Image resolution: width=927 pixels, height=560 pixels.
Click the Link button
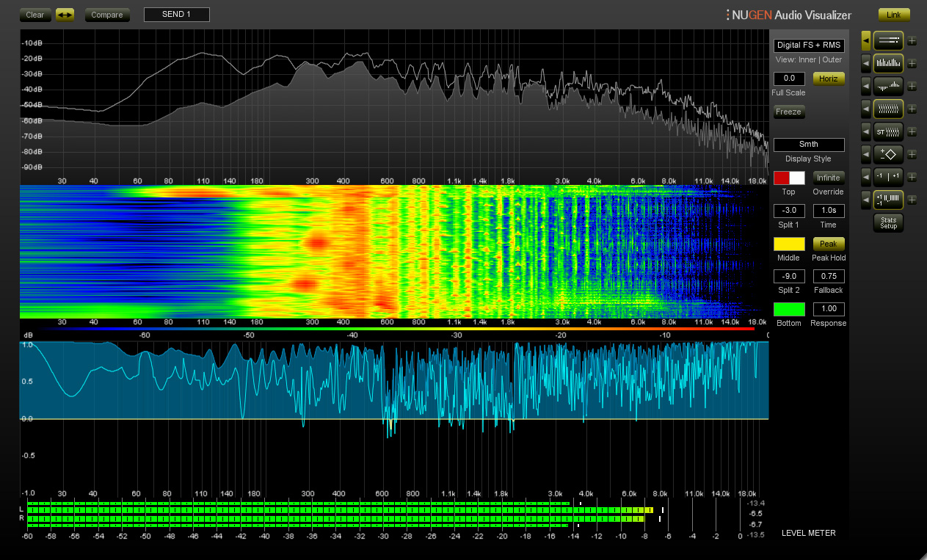[x=893, y=14]
